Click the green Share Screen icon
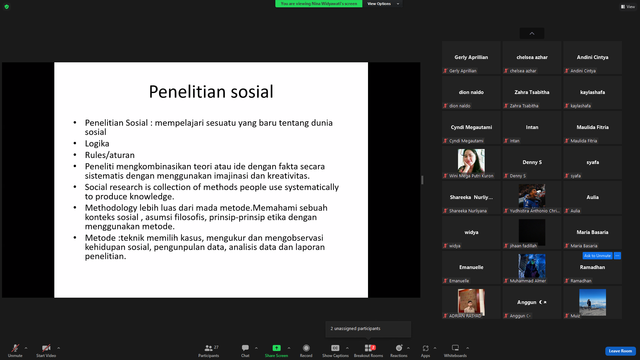The width and height of the screenshot is (640, 360). click(x=276, y=348)
